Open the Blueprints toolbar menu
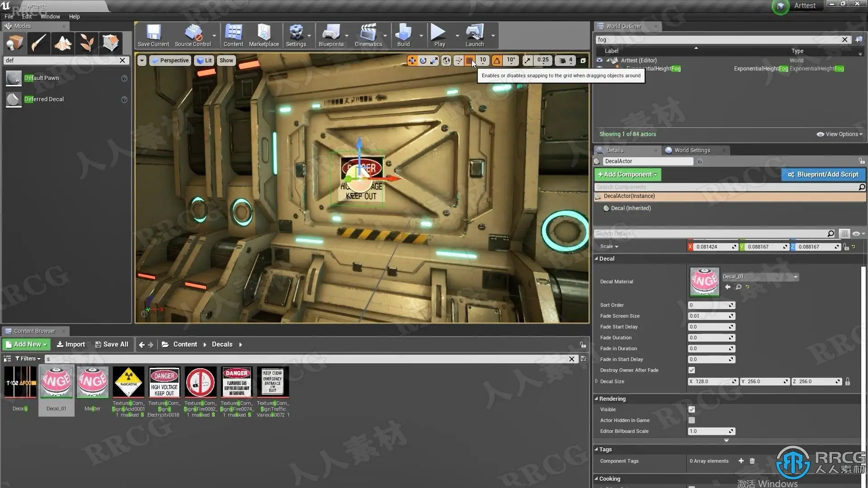 (330, 35)
